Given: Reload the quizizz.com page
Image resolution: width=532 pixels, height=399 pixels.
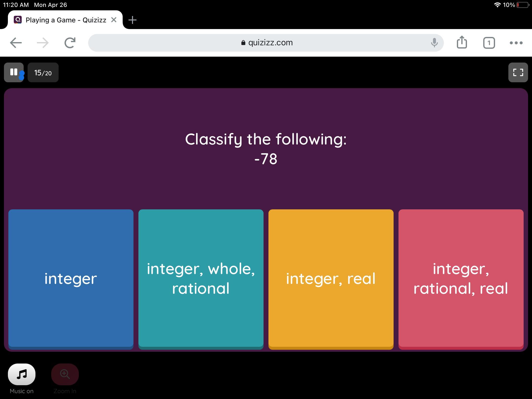Looking at the screenshot, I should coord(70,43).
